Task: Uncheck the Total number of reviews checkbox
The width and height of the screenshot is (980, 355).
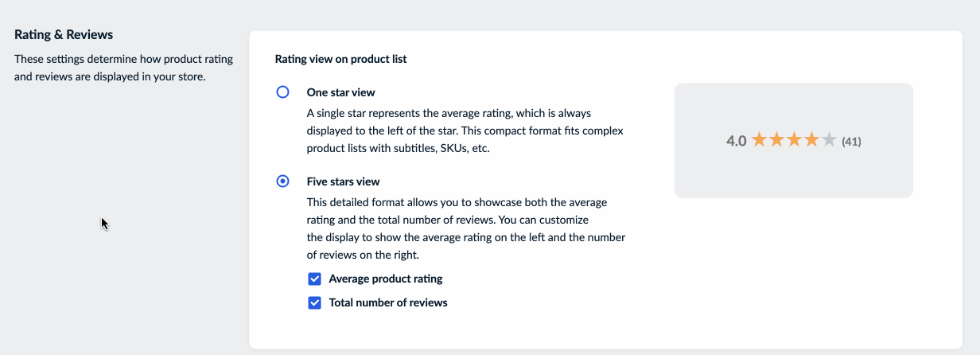Action: click(315, 303)
